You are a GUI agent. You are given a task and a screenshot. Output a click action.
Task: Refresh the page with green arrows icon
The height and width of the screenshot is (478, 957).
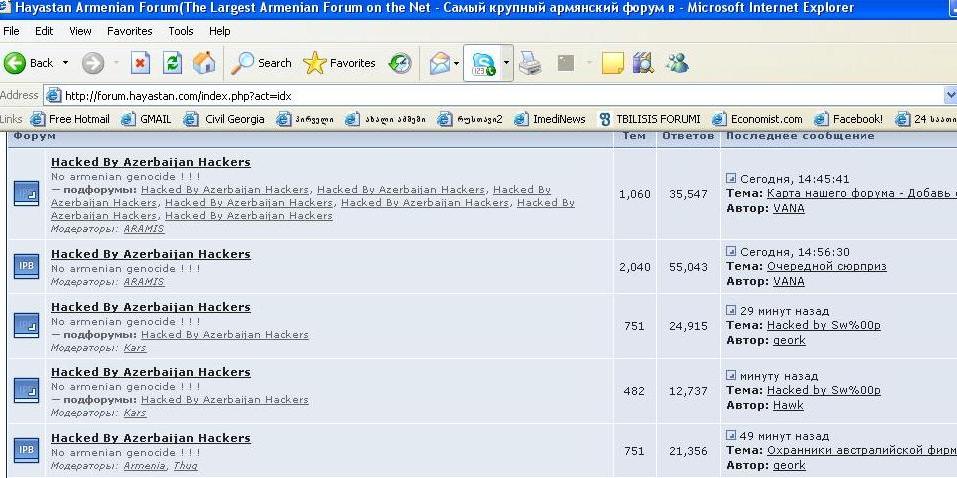pyautogui.click(x=172, y=63)
